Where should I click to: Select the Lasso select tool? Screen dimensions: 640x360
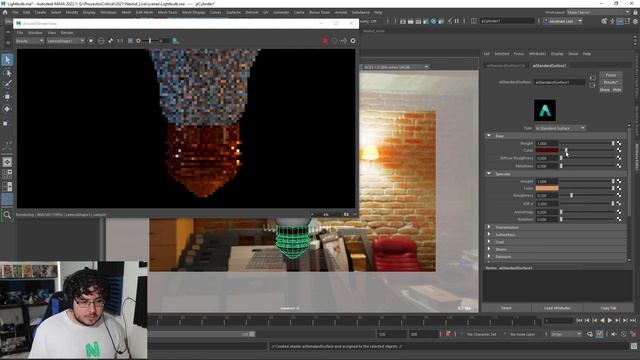7,73
